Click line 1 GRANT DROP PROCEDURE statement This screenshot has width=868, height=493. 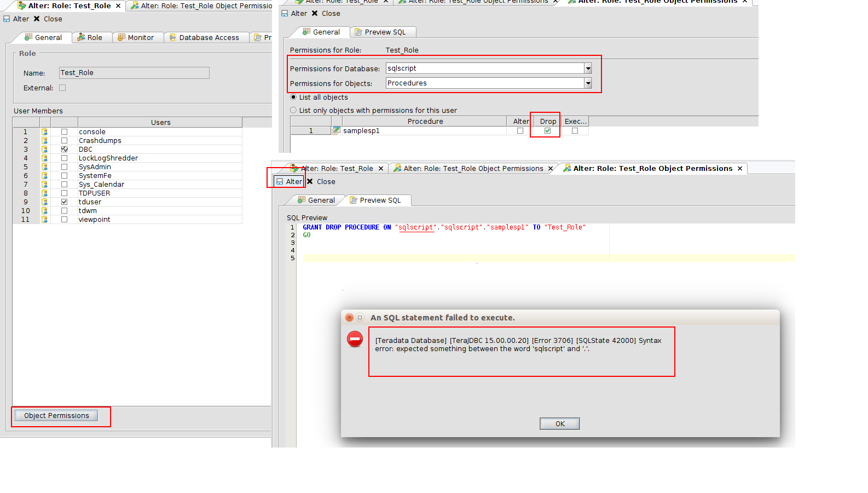click(444, 227)
